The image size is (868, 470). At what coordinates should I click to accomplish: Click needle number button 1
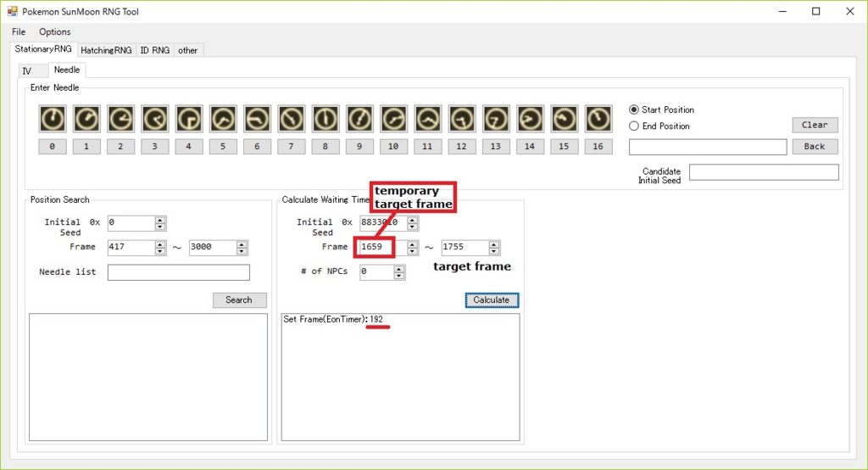(86, 146)
